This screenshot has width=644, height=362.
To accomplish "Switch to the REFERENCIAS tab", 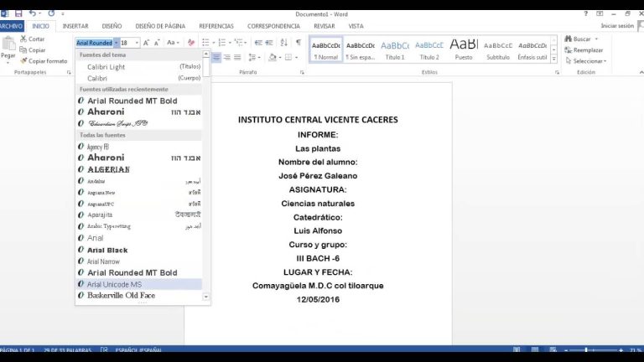I will pyautogui.click(x=216, y=26).
